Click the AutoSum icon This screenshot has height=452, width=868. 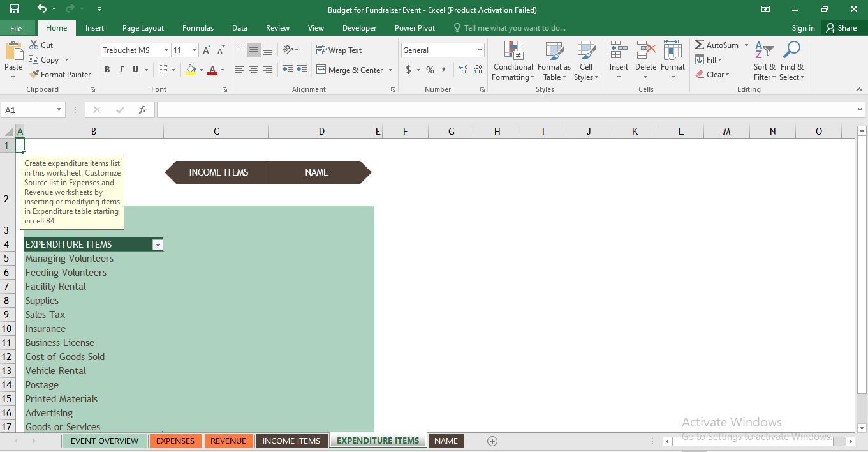coord(700,45)
